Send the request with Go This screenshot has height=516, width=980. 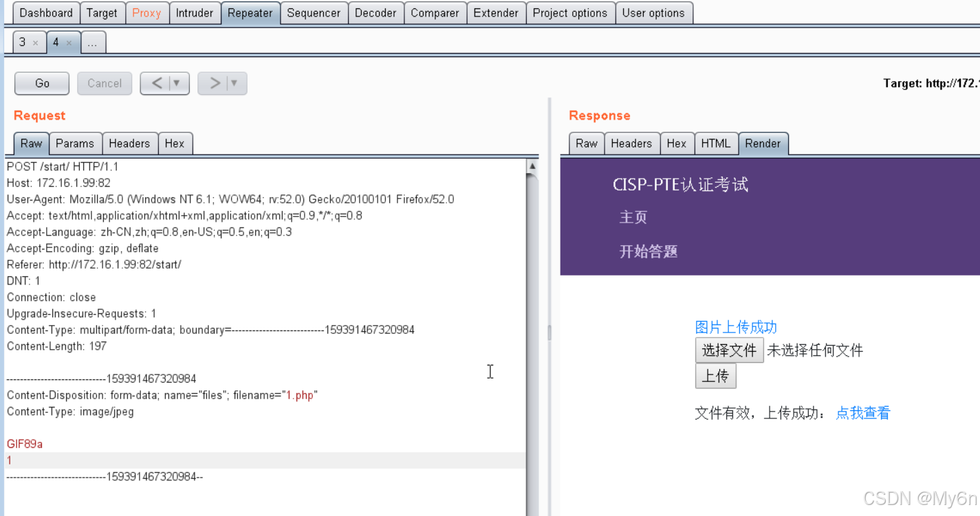click(x=42, y=83)
